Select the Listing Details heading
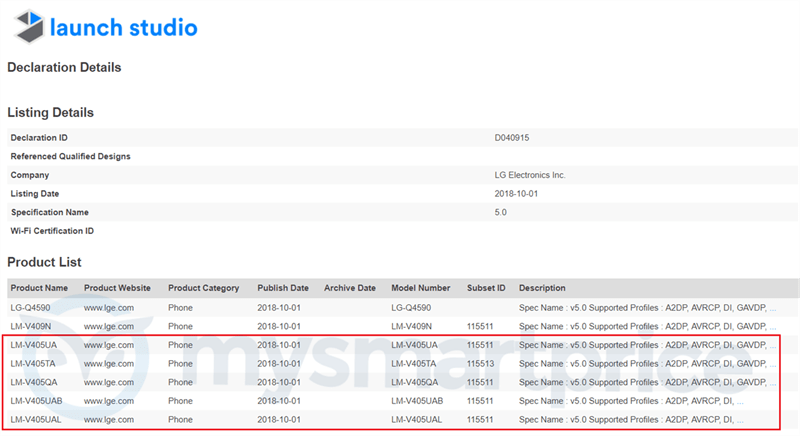Image resolution: width=800 pixels, height=436 pixels. (x=51, y=113)
